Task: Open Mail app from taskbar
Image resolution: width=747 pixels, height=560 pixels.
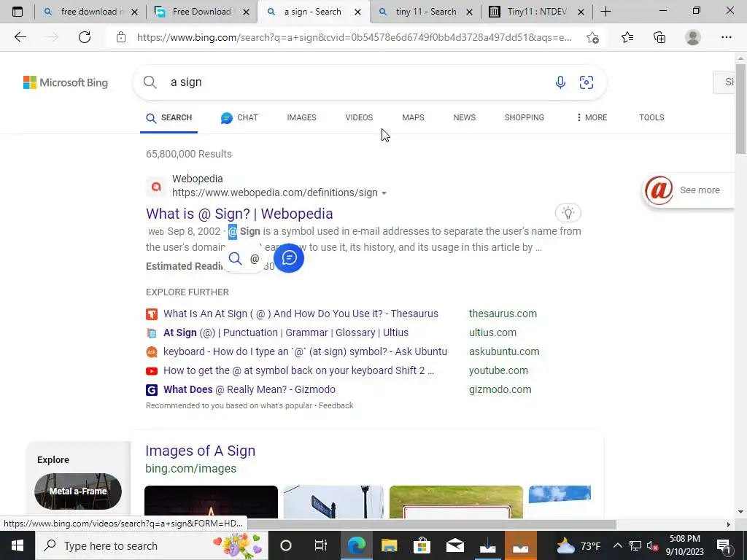Action: click(x=455, y=545)
